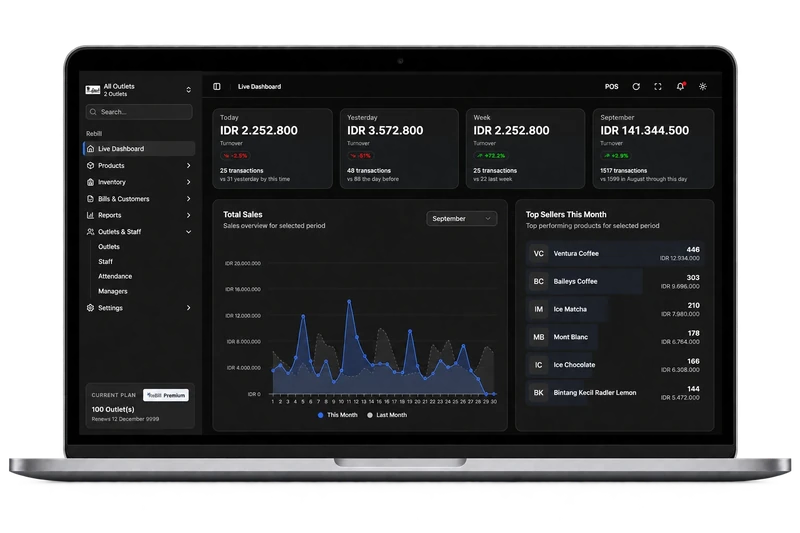Focus the sidebar Search field

(139, 112)
